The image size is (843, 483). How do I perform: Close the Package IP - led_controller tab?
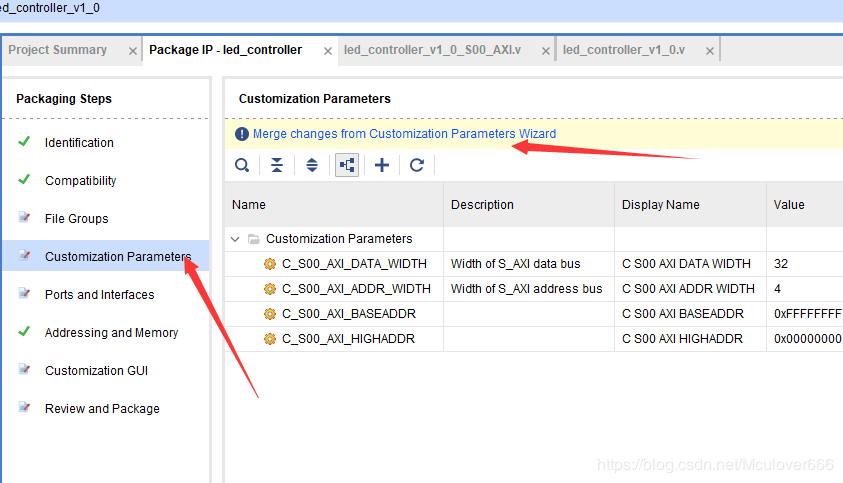pos(328,51)
